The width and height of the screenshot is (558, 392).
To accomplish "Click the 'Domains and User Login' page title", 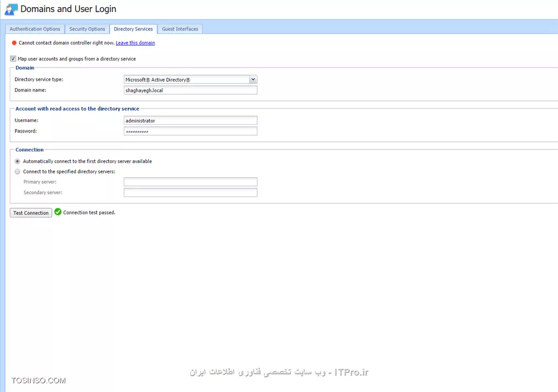I will 68,9.
